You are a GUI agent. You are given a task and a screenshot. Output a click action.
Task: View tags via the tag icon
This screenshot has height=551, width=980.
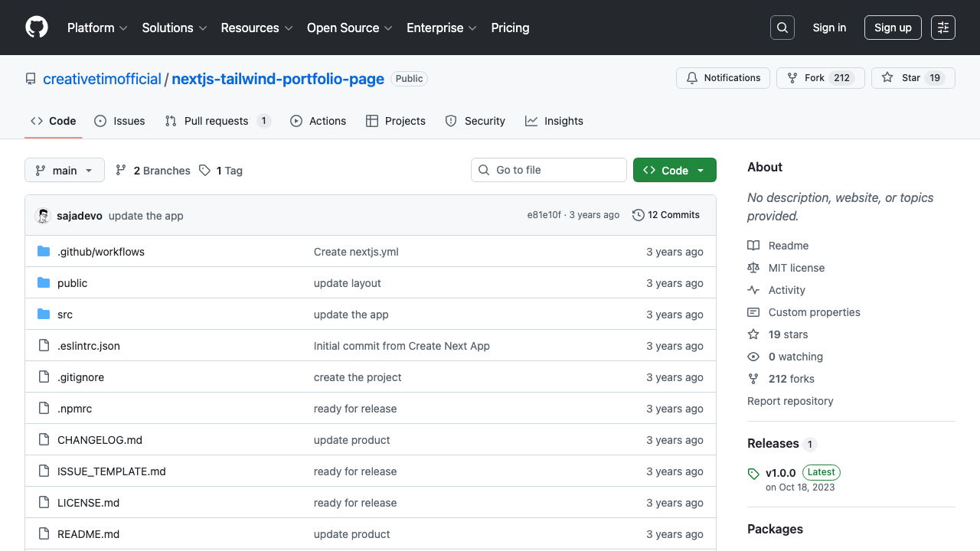204,170
